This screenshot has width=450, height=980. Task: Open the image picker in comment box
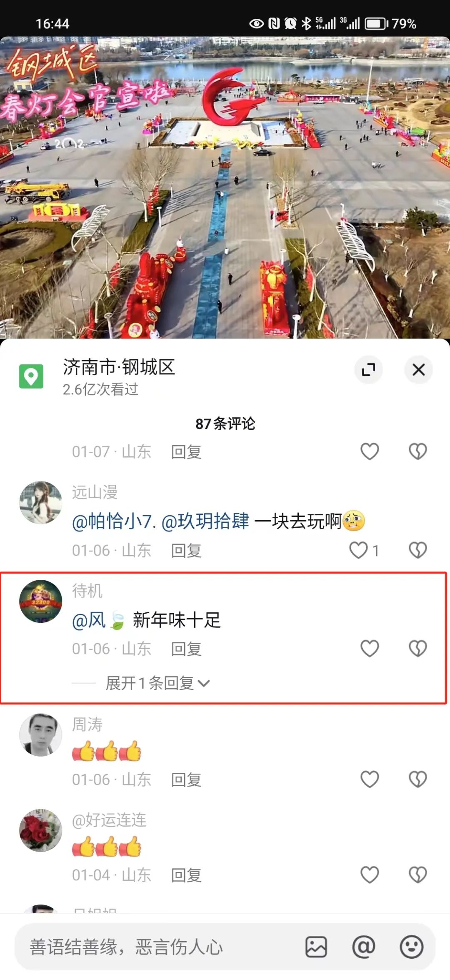(x=316, y=947)
